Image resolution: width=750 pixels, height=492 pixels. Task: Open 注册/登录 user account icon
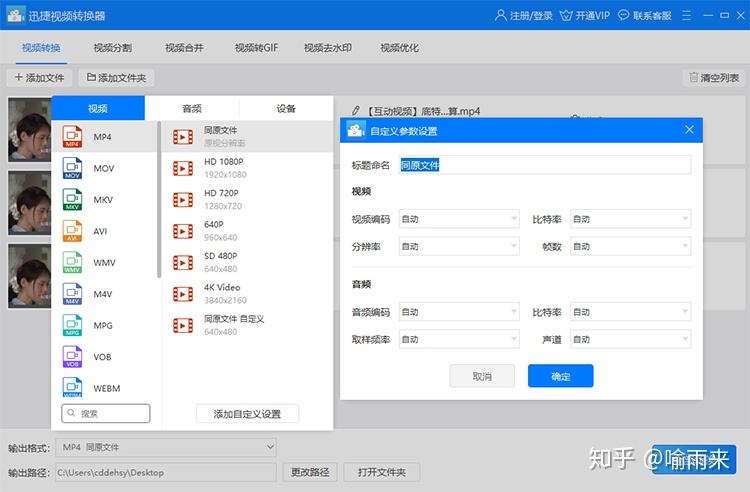500,15
